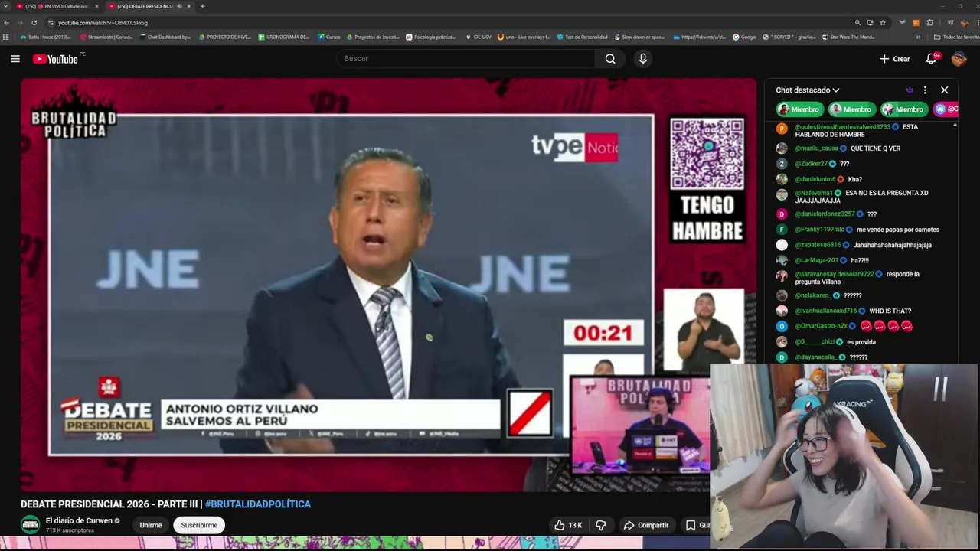This screenshot has height=551, width=980.
Task: Click username @Nafevema1 in chat
Action: coord(814,193)
